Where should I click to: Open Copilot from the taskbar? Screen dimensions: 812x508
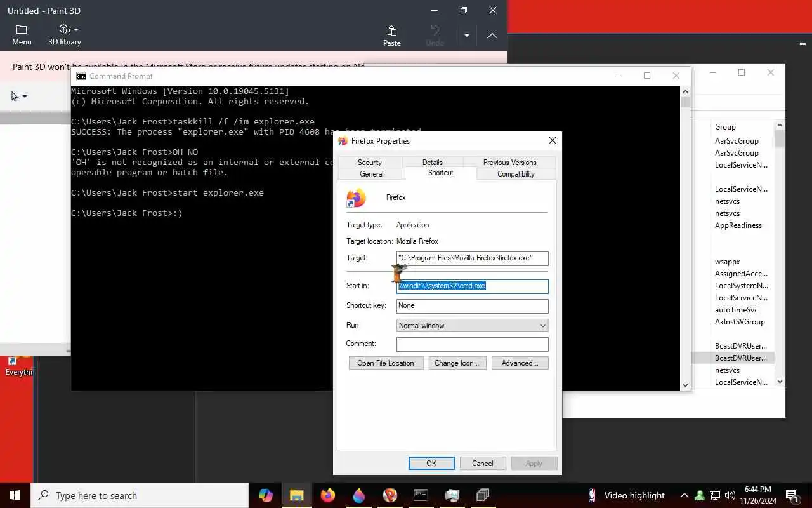(266, 495)
